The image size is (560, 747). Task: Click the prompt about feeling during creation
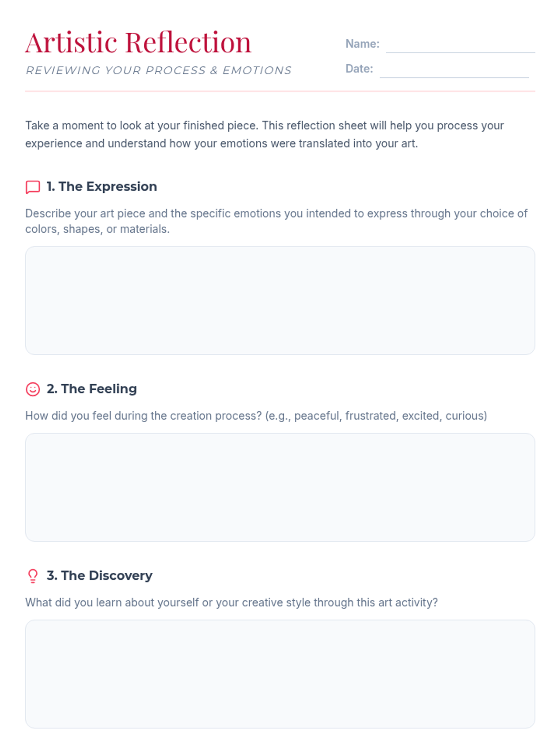click(256, 416)
